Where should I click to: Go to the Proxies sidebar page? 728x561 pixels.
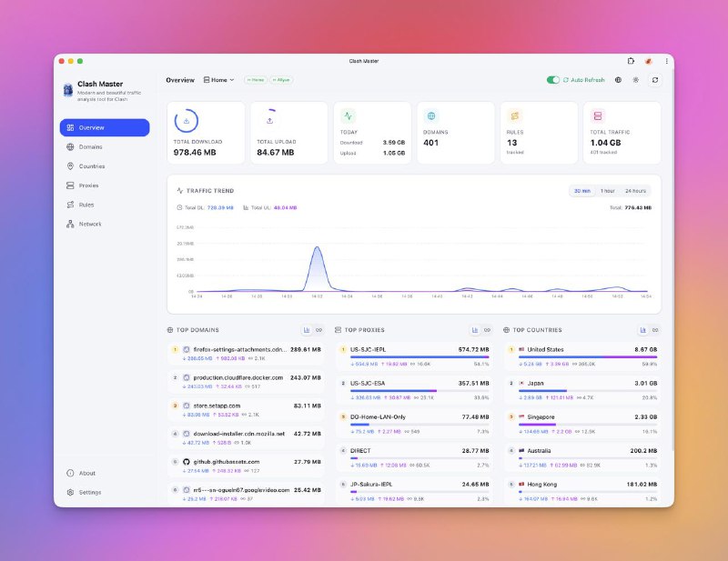88,185
